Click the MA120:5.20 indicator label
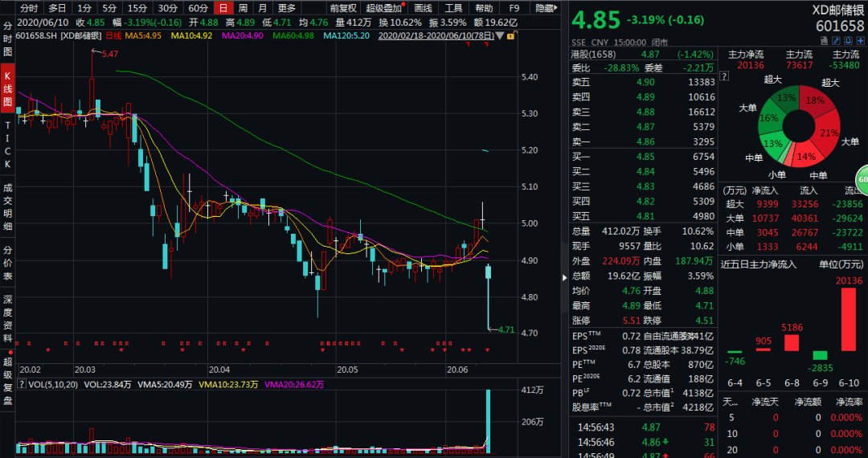This screenshot has height=458, width=868. (x=346, y=36)
